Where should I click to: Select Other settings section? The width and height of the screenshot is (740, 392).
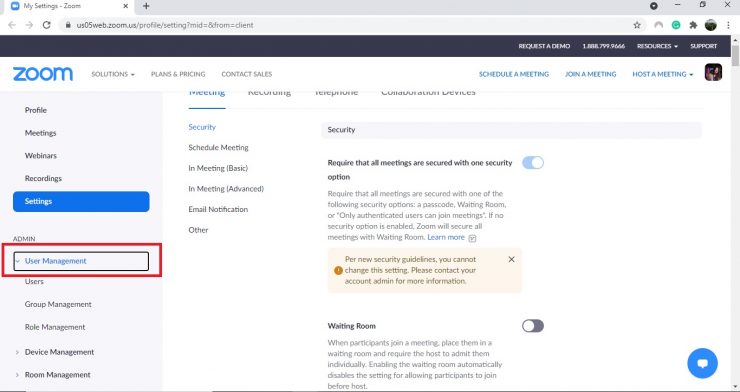198,230
